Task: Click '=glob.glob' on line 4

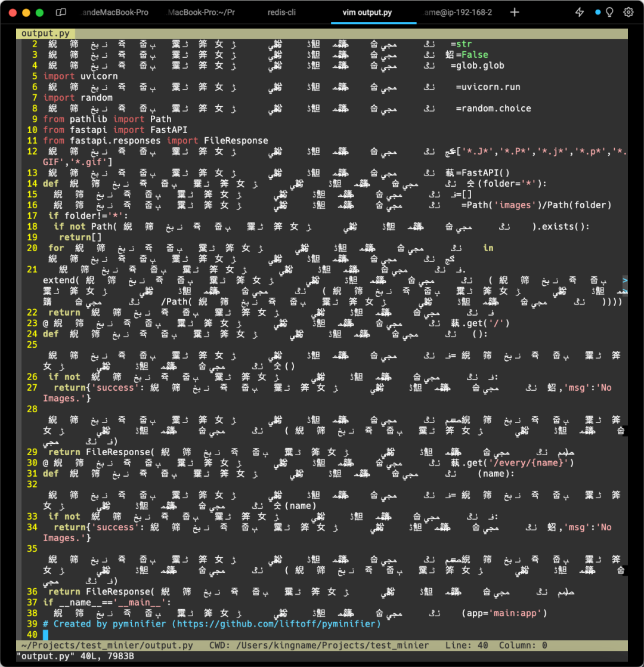Action: click(x=478, y=66)
